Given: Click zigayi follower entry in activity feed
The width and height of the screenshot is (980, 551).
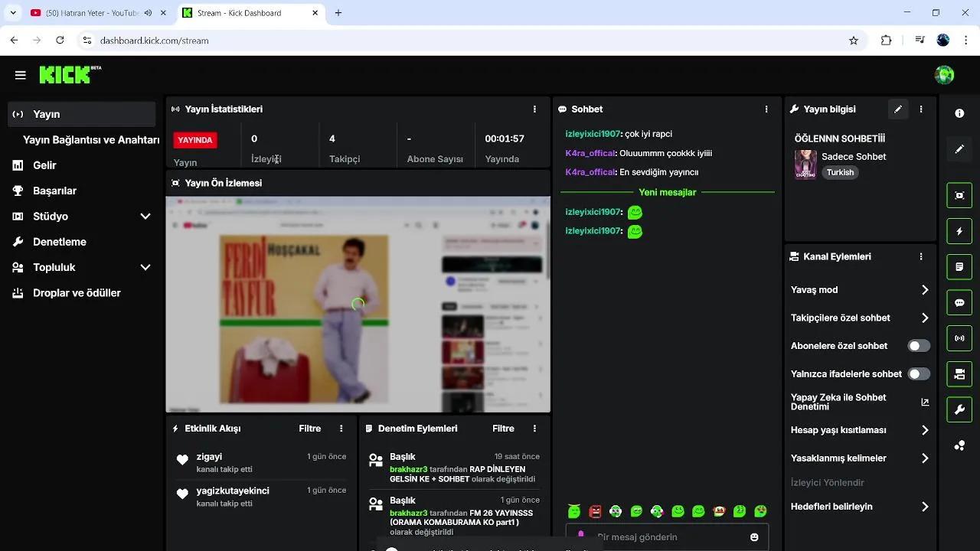Looking at the screenshot, I should coord(261,462).
